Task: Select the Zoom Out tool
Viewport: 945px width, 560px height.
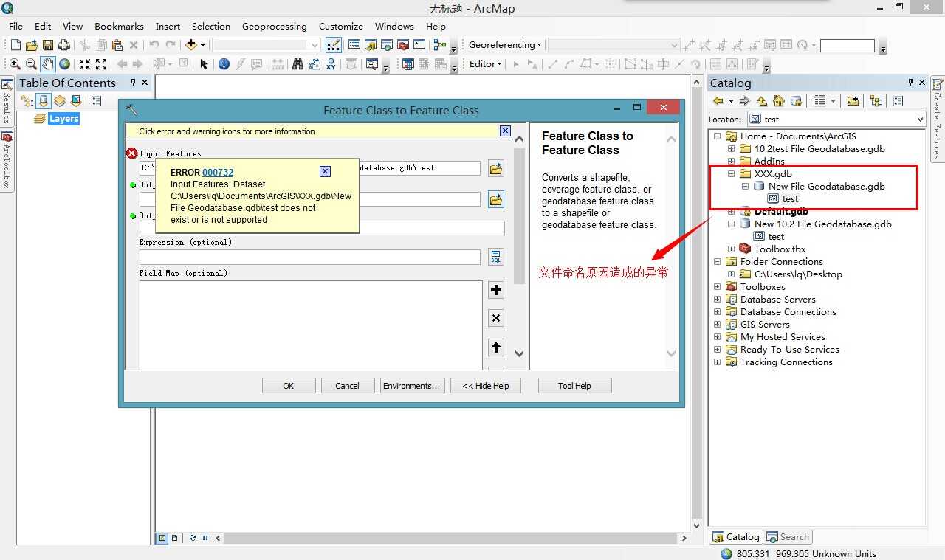Action: pos(31,64)
